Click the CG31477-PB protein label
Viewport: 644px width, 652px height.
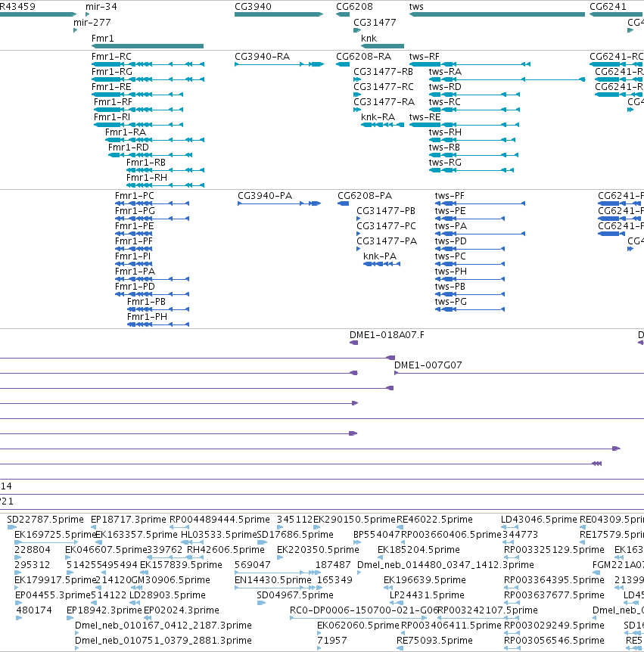386,211
